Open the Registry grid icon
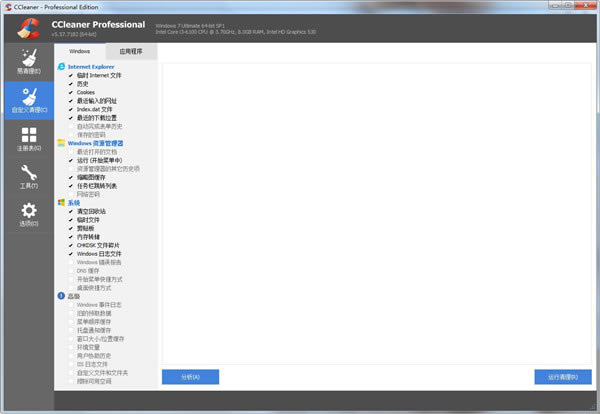Viewport: 600px width, 414px height. [29, 135]
